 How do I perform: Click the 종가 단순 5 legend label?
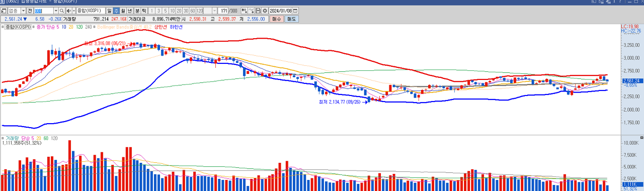click(48, 27)
